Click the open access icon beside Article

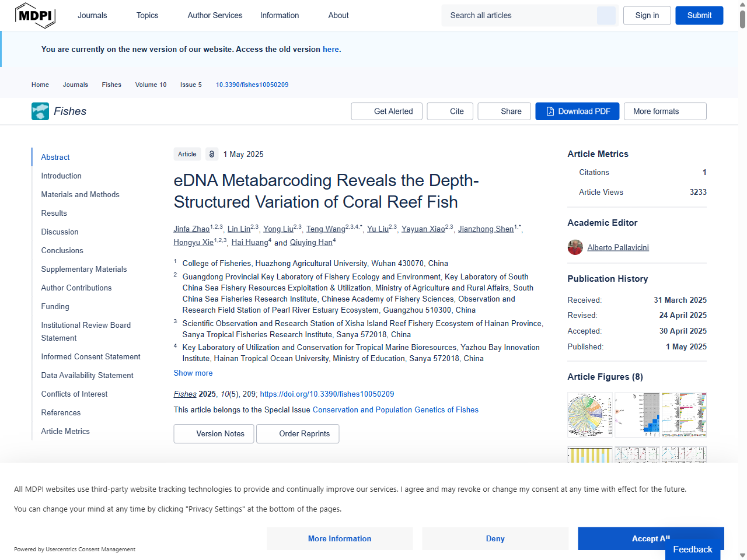[211, 154]
